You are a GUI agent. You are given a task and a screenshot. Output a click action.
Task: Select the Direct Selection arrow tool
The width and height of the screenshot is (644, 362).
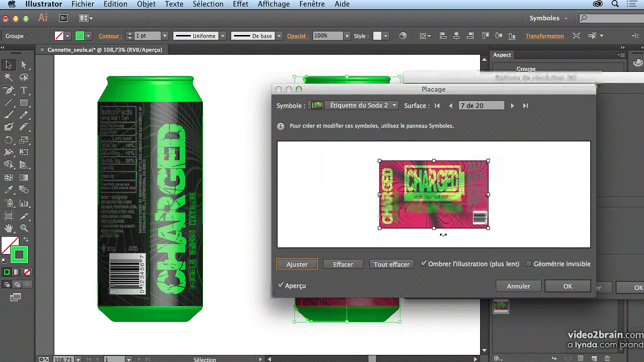[x=24, y=65]
